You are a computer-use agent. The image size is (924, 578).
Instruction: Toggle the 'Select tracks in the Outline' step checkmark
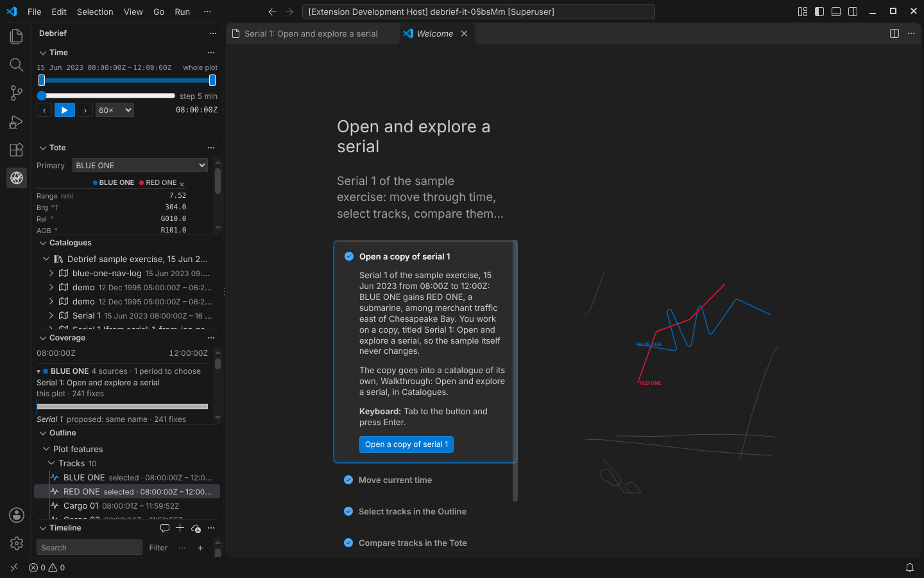[348, 511]
